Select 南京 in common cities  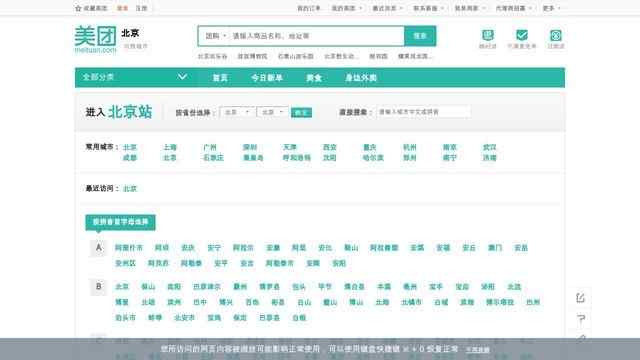click(450, 147)
